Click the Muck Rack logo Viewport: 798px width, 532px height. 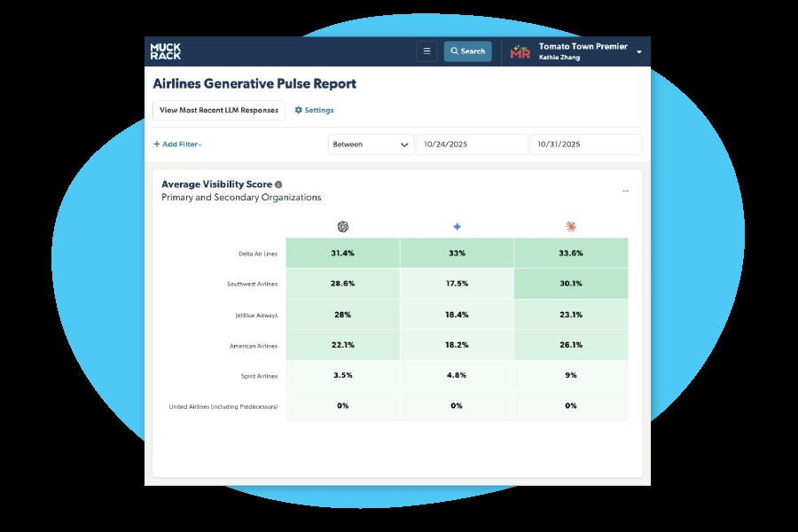pos(166,51)
